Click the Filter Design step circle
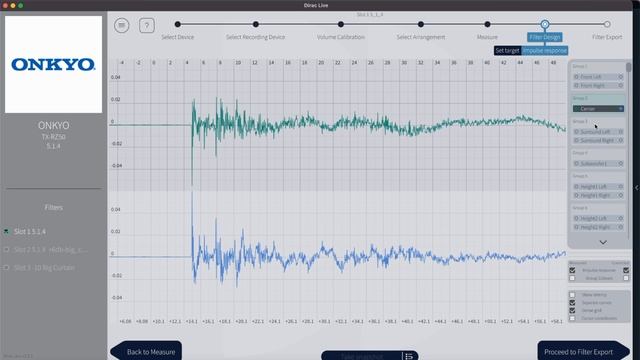 (545, 24)
